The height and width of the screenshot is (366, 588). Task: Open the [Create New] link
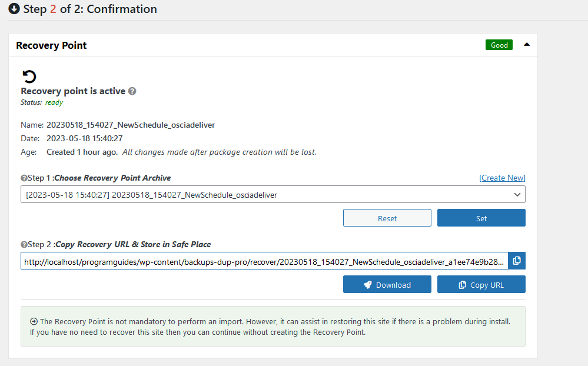(x=501, y=178)
